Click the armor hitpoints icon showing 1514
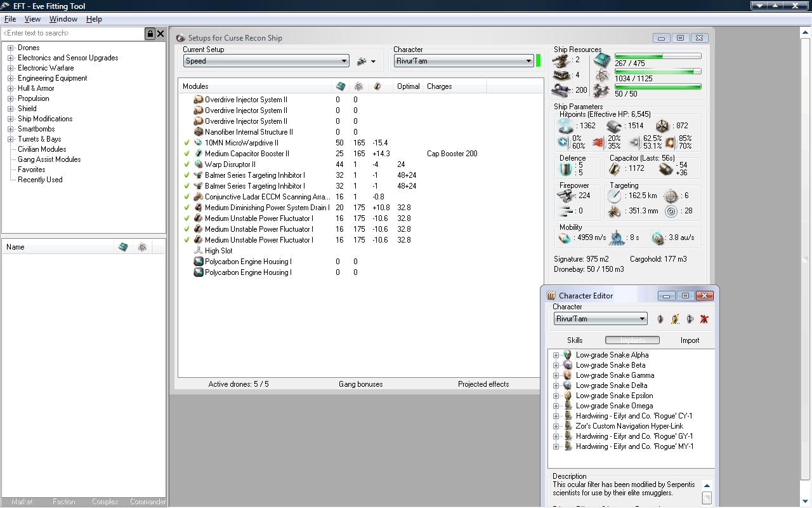Screen dimensions: 812x508 [613, 126]
